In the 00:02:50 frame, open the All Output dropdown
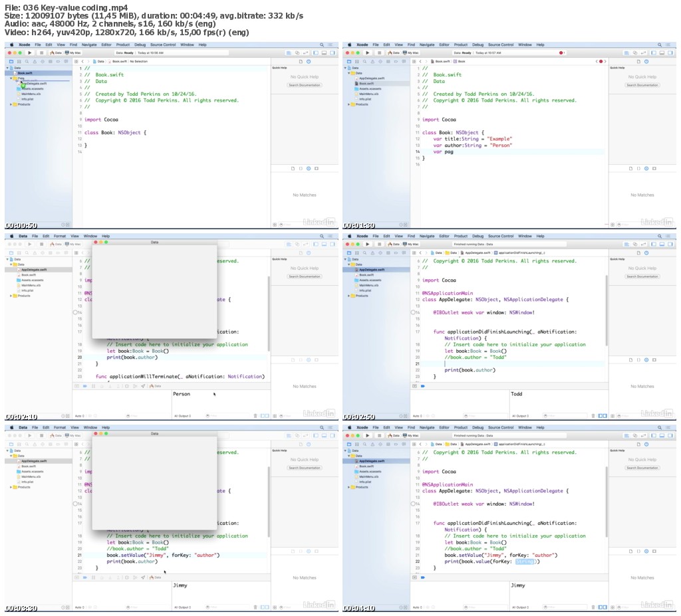This screenshot has height=616, width=681. (521, 416)
